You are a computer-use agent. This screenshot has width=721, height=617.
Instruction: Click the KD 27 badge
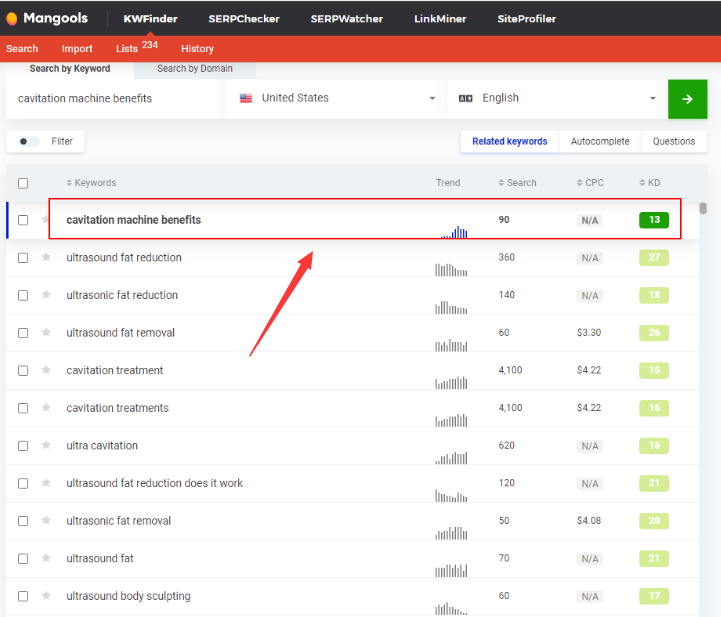654,257
